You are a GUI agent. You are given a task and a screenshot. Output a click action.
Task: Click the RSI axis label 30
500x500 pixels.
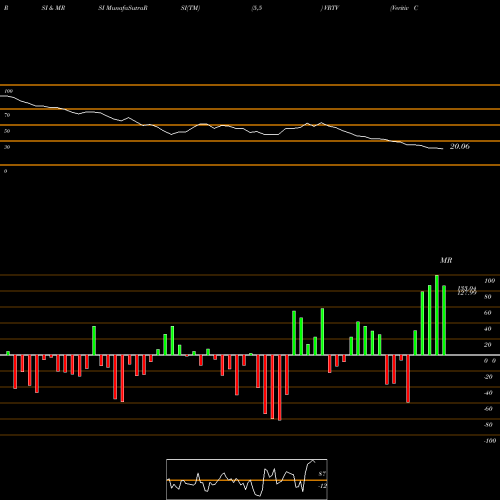coord(7,147)
